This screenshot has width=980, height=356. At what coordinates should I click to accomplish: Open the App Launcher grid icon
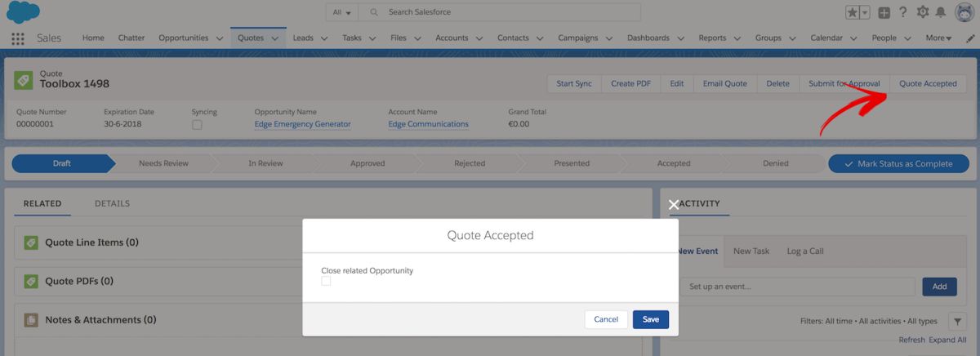[x=18, y=38]
